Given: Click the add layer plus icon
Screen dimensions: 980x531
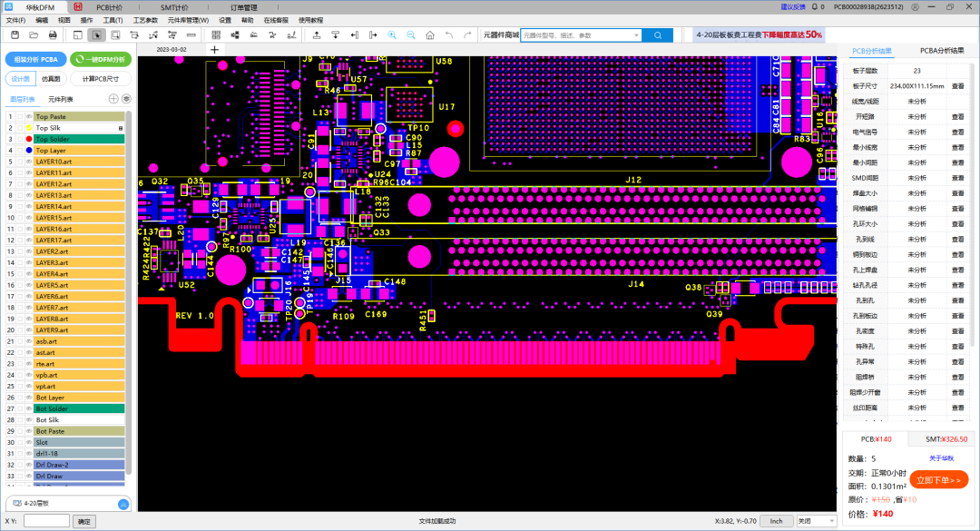Looking at the screenshot, I should pos(113,98).
